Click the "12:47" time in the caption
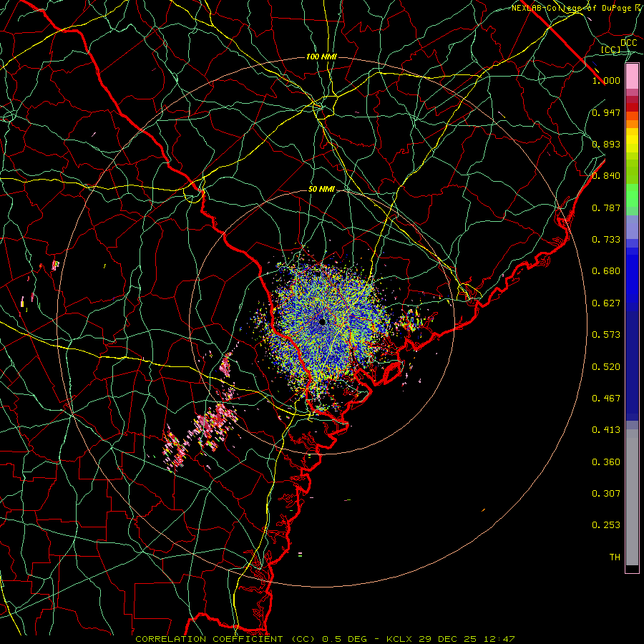The width and height of the screenshot is (644, 644). tap(498, 639)
